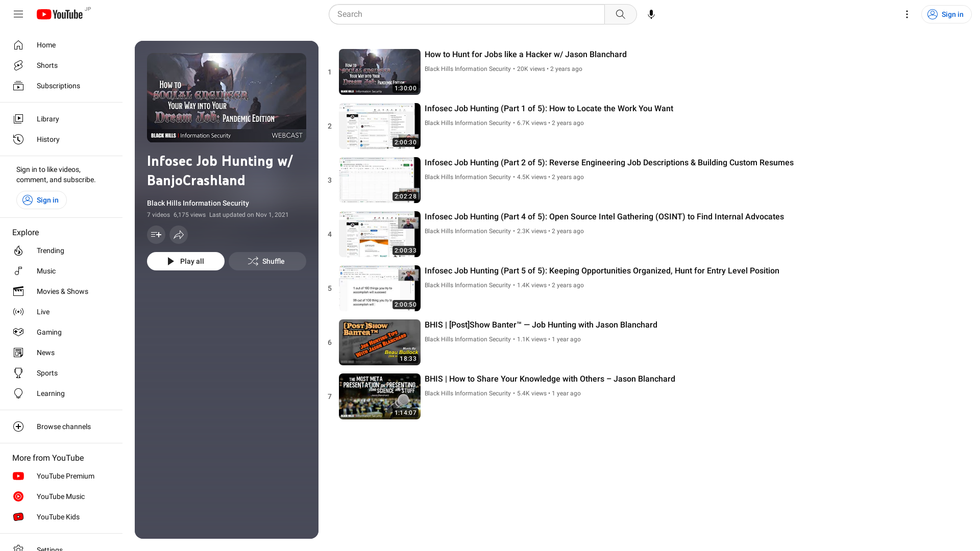Open Black Hills Information Security playlist owner
The image size is (980, 551).
[198, 203]
